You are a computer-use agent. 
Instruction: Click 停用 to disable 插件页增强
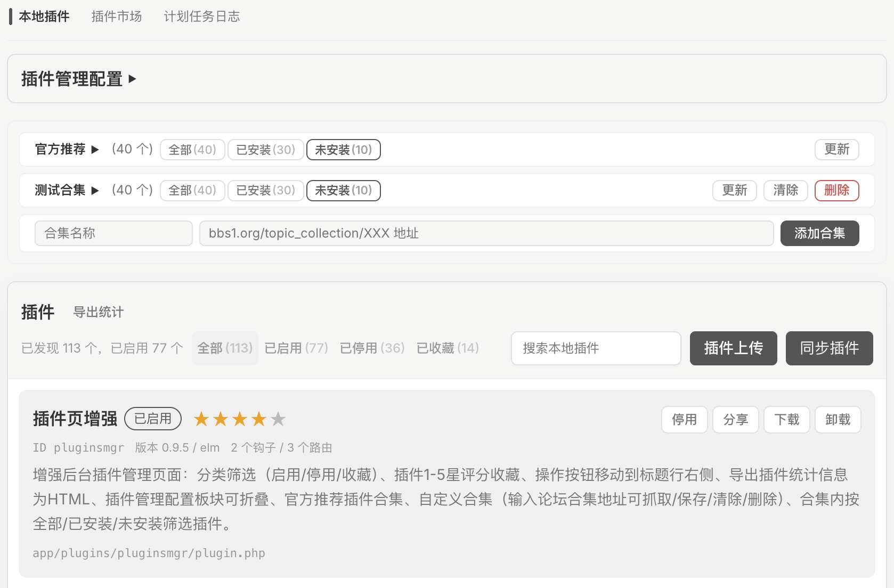click(685, 420)
